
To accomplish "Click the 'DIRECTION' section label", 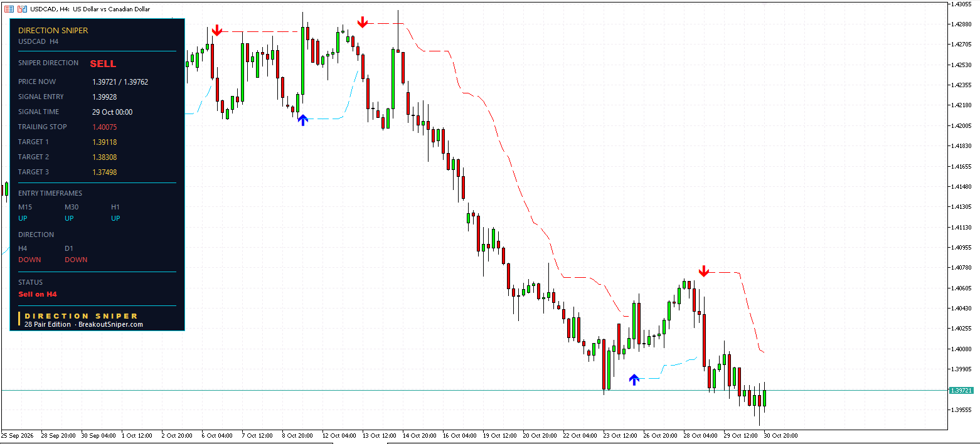I will click(x=36, y=235).
